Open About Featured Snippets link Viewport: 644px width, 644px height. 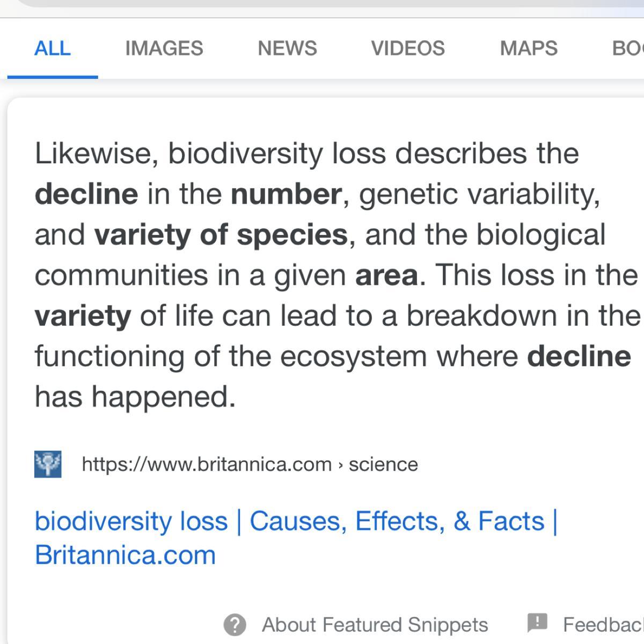point(375,625)
